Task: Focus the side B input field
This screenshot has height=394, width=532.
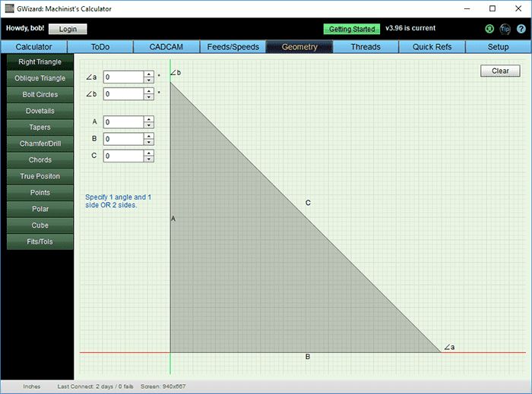Action: (123, 139)
